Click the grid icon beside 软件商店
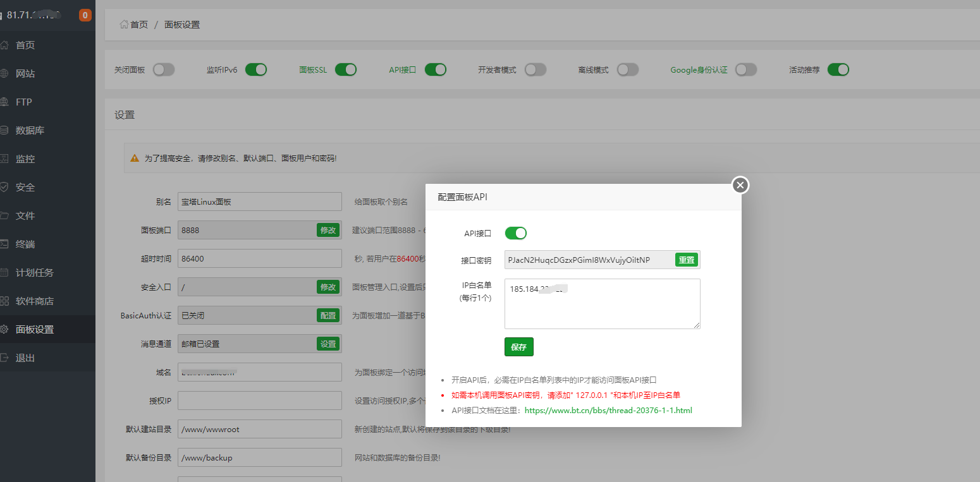Viewport: 980px width, 482px height. point(4,301)
